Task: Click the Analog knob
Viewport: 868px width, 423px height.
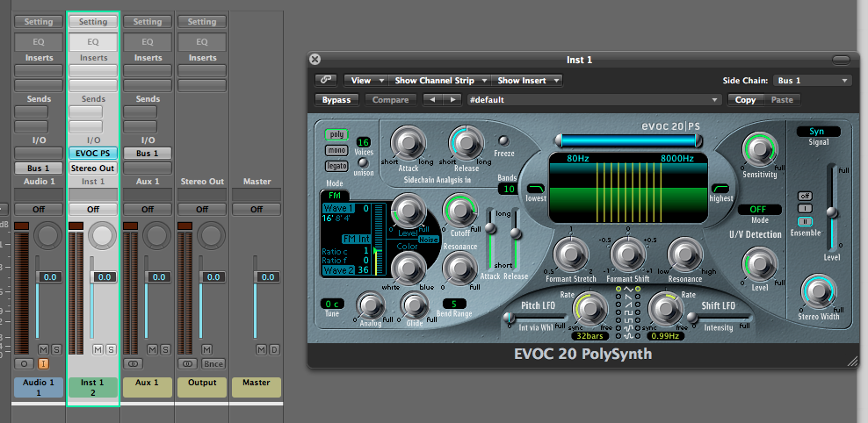Action: point(370,305)
